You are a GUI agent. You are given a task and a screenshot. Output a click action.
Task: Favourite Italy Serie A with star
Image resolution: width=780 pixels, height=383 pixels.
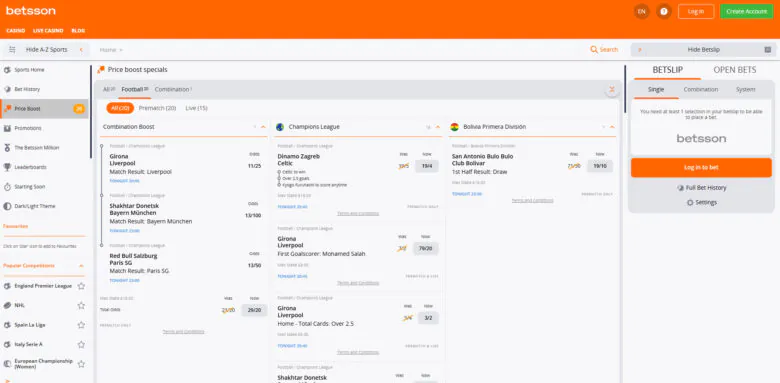tap(81, 344)
